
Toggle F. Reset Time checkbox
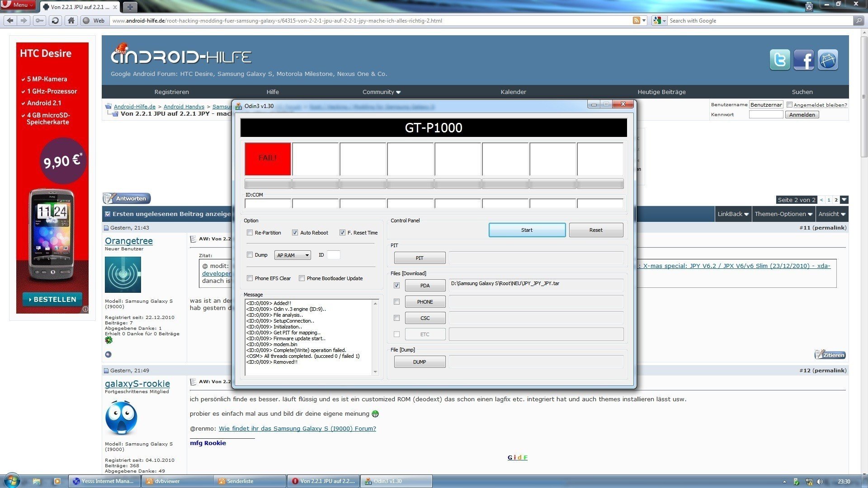(342, 233)
